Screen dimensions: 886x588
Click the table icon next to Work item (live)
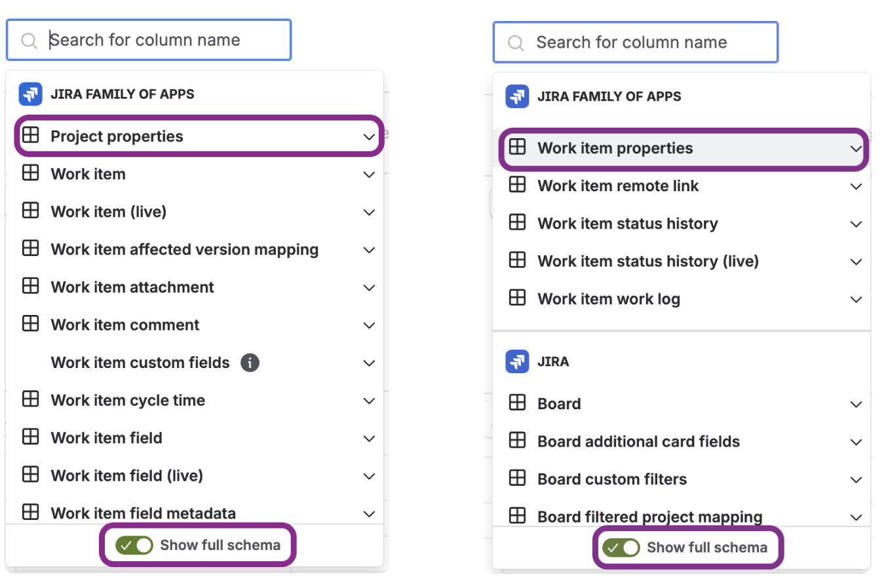coord(31,211)
